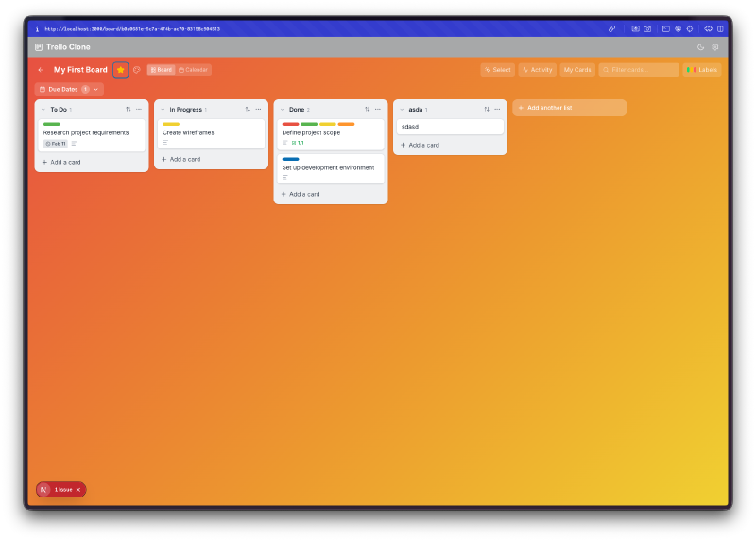The image size is (756, 541).
Task: Switch to dark mode via moon icon
Action: click(701, 47)
